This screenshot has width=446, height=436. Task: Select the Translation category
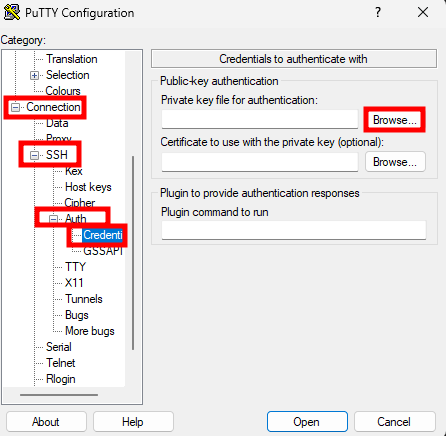[72, 59]
